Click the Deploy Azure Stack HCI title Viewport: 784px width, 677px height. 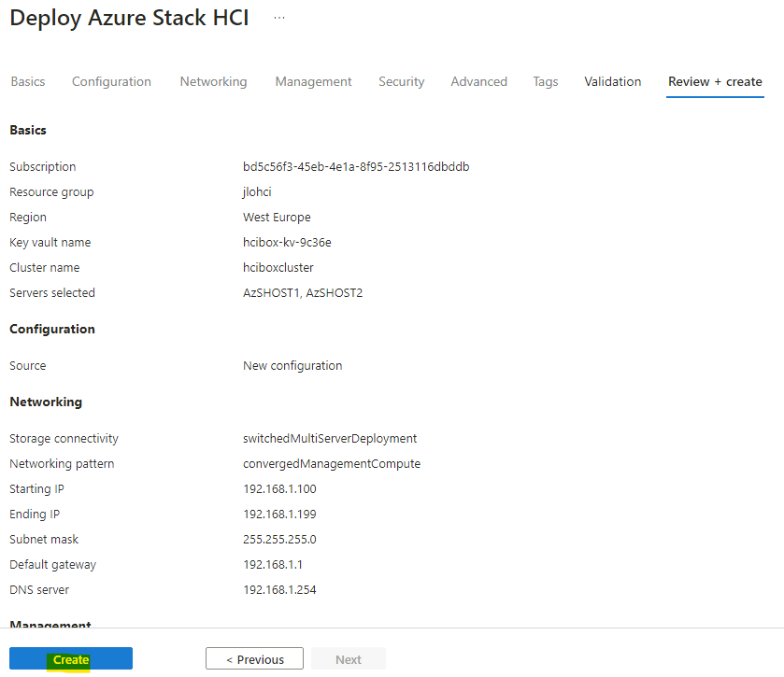(x=129, y=18)
